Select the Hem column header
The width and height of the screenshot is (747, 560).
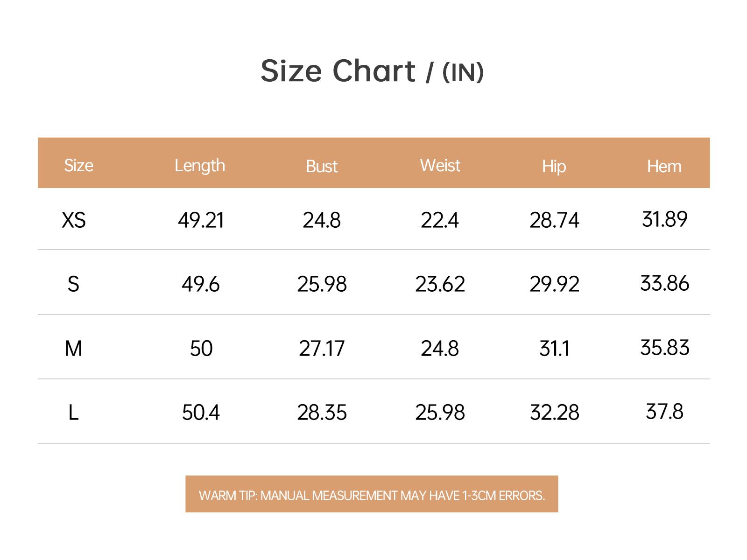pyautogui.click(x=664, y=167)
